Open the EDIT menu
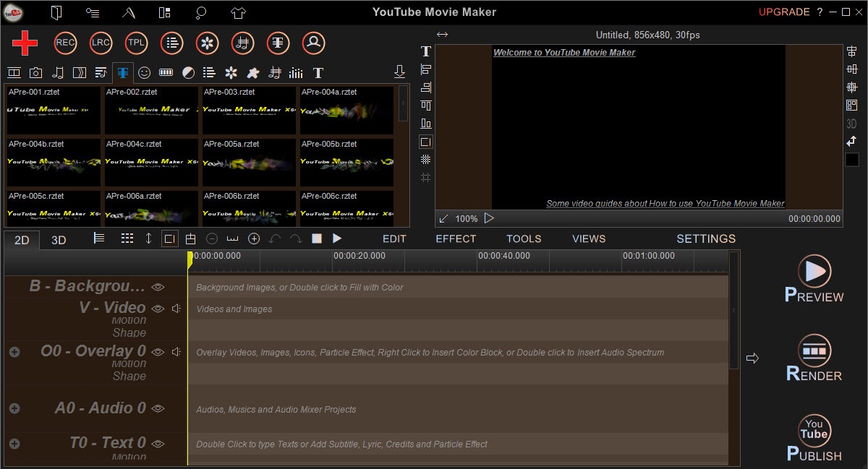The width and height of the screenshot is (868, 469). (x=394, y=238)
